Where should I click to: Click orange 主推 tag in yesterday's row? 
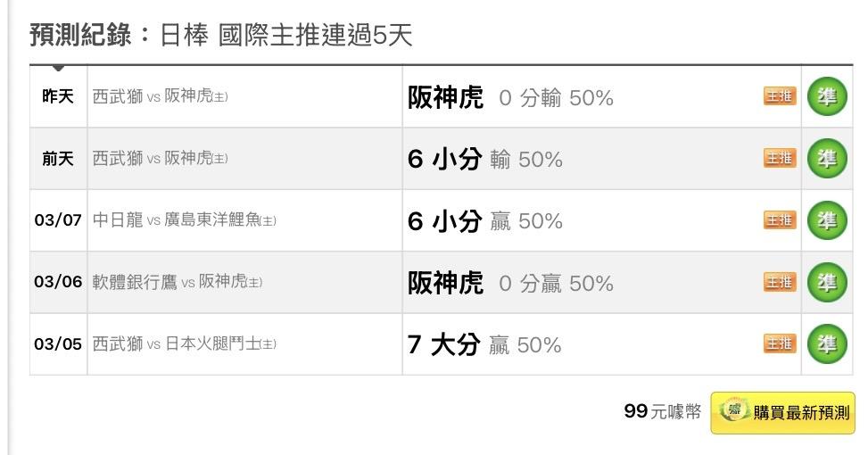click(x=780, y=97)
